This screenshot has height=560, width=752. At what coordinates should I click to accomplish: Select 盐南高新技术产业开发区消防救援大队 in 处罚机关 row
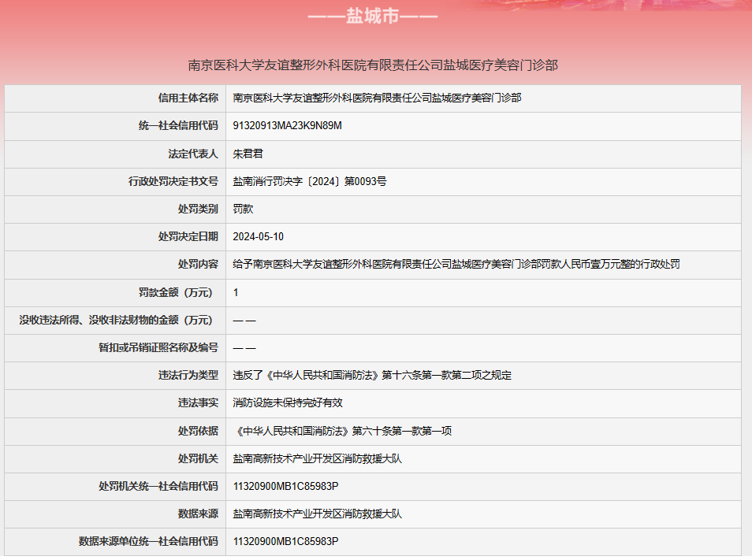(x=317, y=459)
